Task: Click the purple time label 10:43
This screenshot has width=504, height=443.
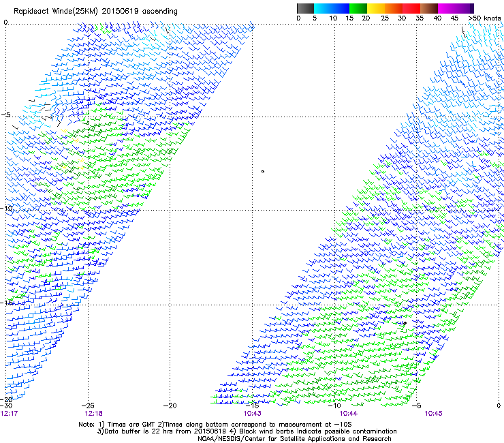Action: (252, 414)
